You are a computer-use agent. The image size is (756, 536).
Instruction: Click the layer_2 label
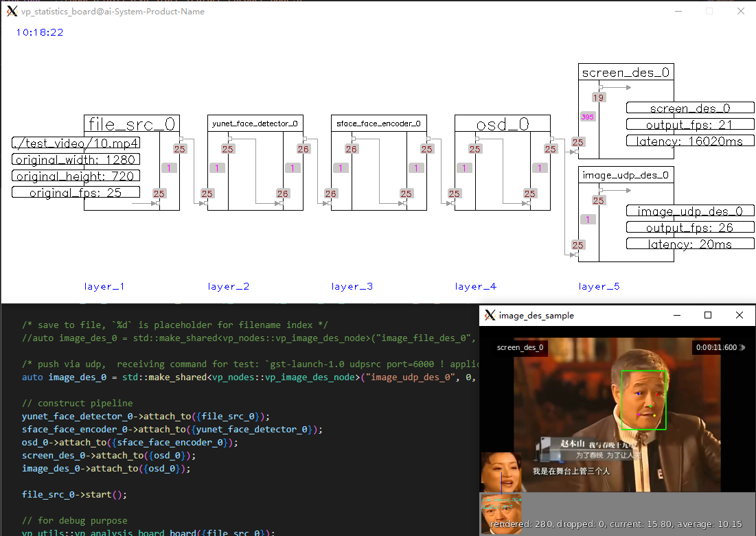(228, 286)
